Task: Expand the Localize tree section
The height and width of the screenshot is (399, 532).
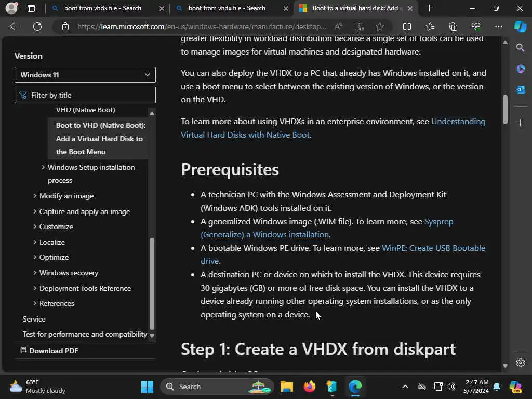Action: pos(35,242)
